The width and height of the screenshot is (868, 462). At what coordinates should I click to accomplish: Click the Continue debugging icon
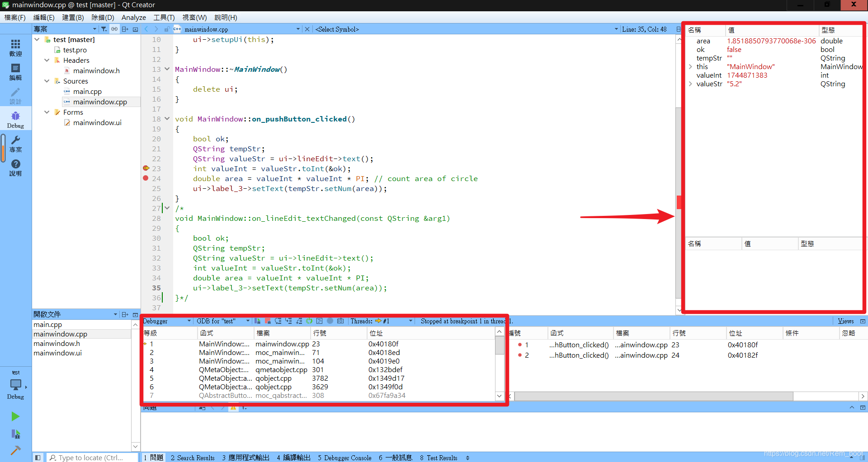pyautogui.click(x=257, y=321)
